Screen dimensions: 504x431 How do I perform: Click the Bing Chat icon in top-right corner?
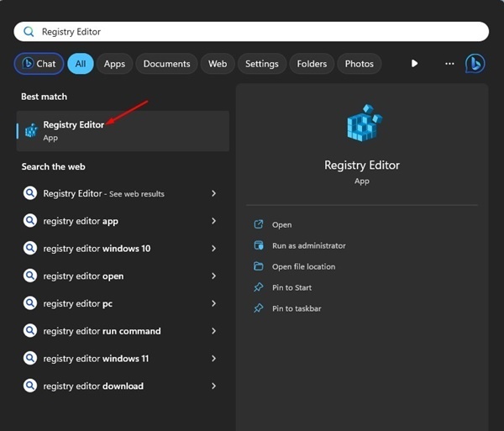coord(475,63)
